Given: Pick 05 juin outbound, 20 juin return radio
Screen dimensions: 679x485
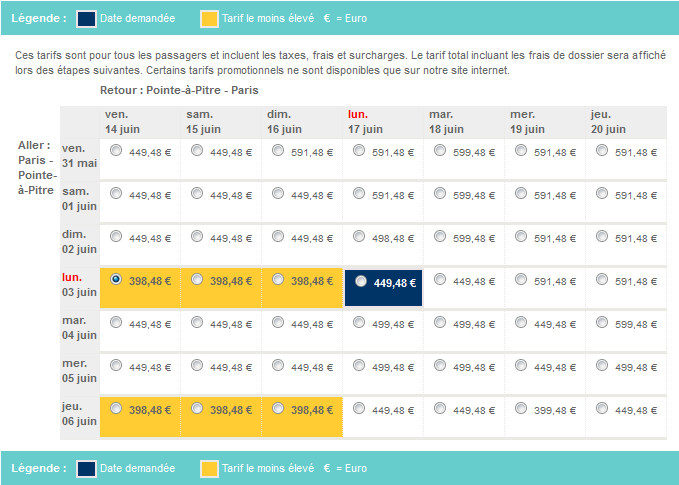Looking at the screenshot, I should click(x=601, y=365).
